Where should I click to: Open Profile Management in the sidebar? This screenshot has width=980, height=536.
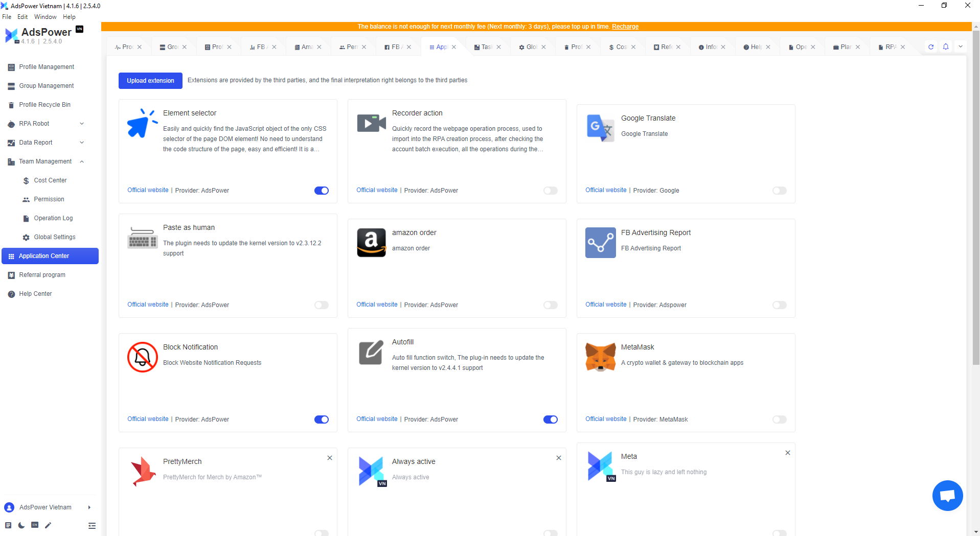(x=46, y=66)
